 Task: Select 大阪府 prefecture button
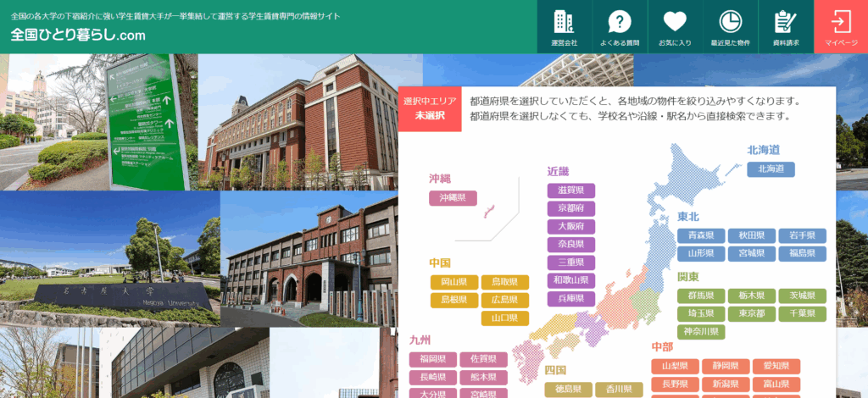click(571, 227)
